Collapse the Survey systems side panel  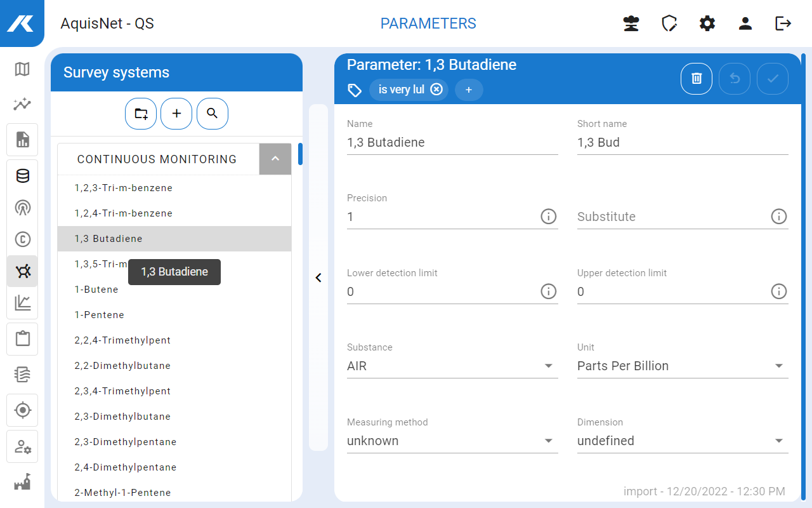click(x=318, y=277)
